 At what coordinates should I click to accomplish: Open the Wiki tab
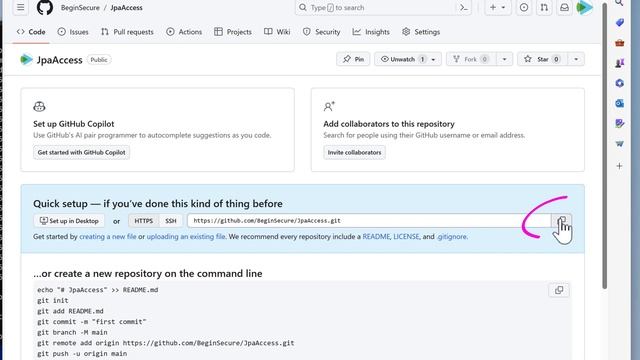(277, 32)
